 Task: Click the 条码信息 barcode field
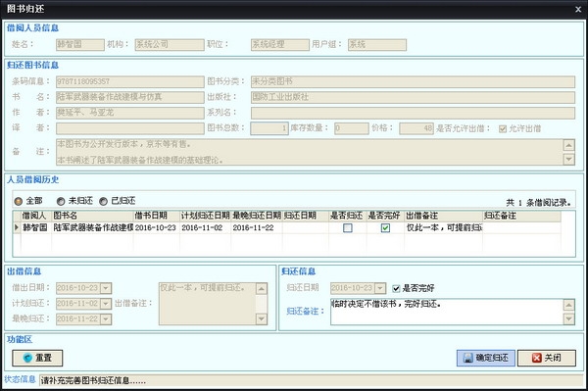click(130, 81)
